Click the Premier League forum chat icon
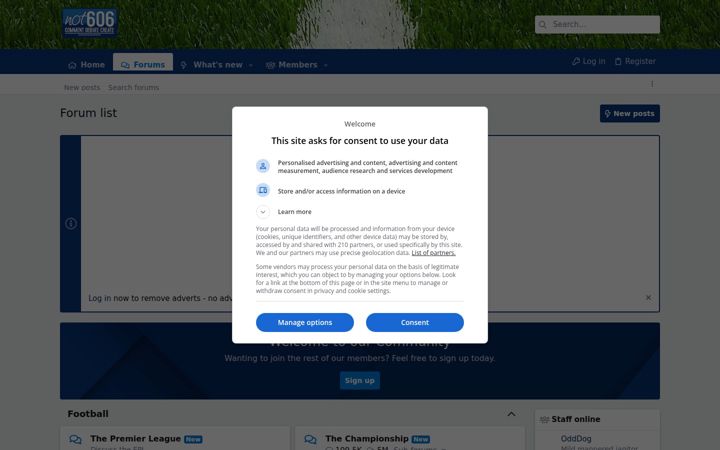 [x=75, y=439]
